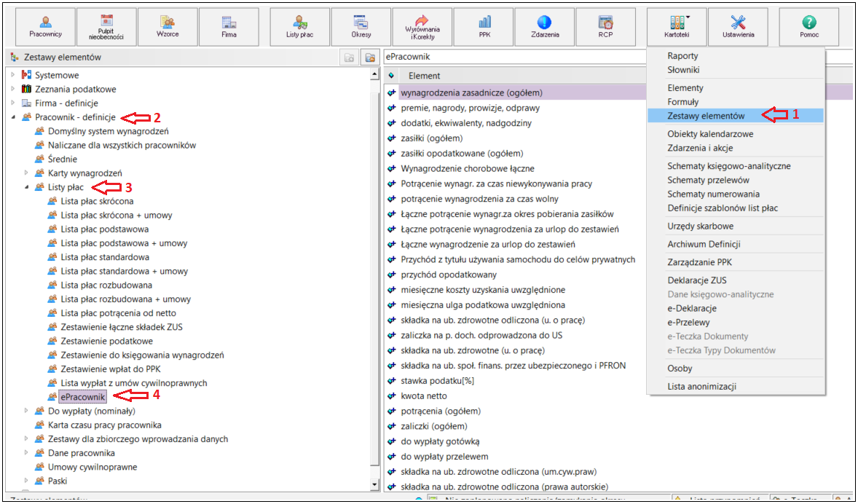Click the tree panel scrollbar up arrow
This screenshot has height=504, width=858.
[x=374, y=74]
